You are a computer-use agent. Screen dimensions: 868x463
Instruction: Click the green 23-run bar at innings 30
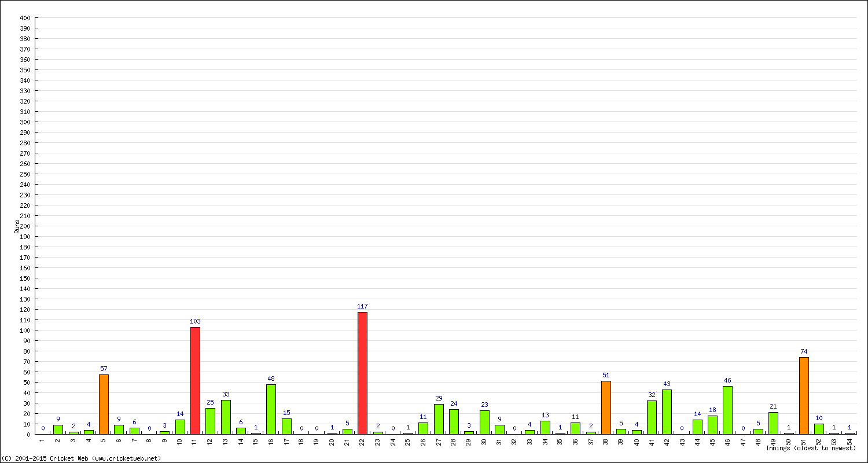pos(484,422)
